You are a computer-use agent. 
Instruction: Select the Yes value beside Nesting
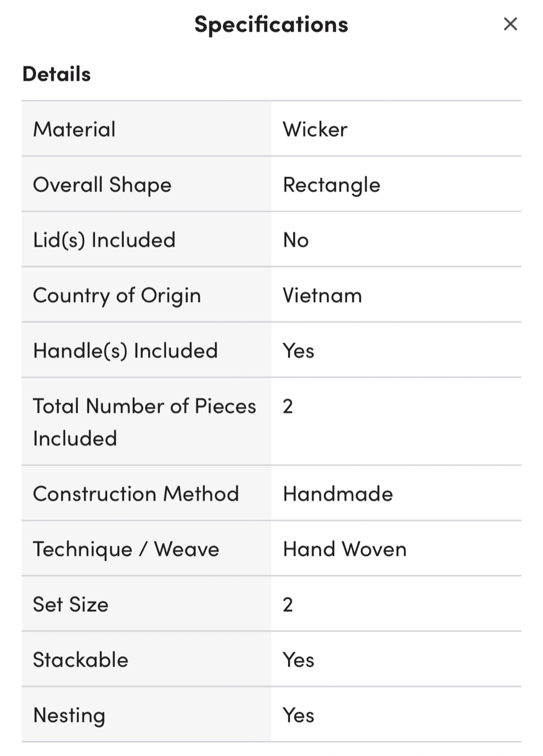pos(298,715)
